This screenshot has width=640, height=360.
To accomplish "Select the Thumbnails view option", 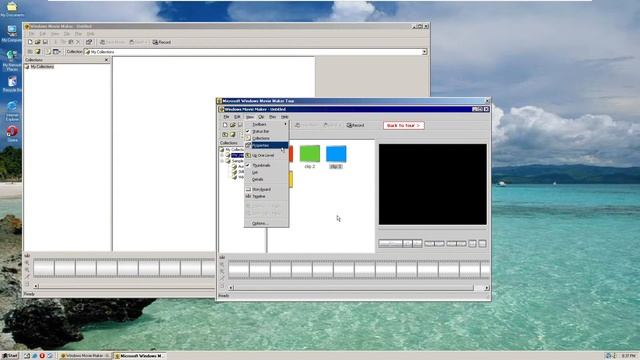I will 267,165.
